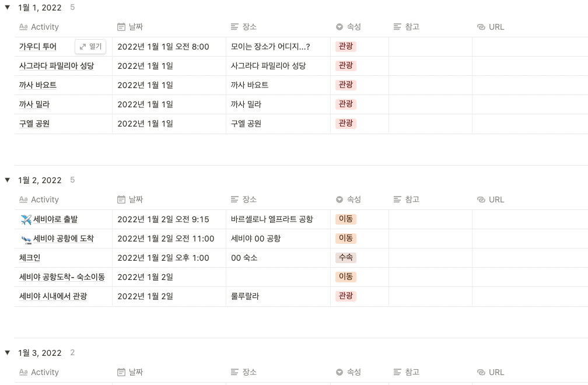This screenshot has height=385, width=588.
Task: Click the 이동 tag in 세비야로 출발 row
Action: click(x=346, y=219)
